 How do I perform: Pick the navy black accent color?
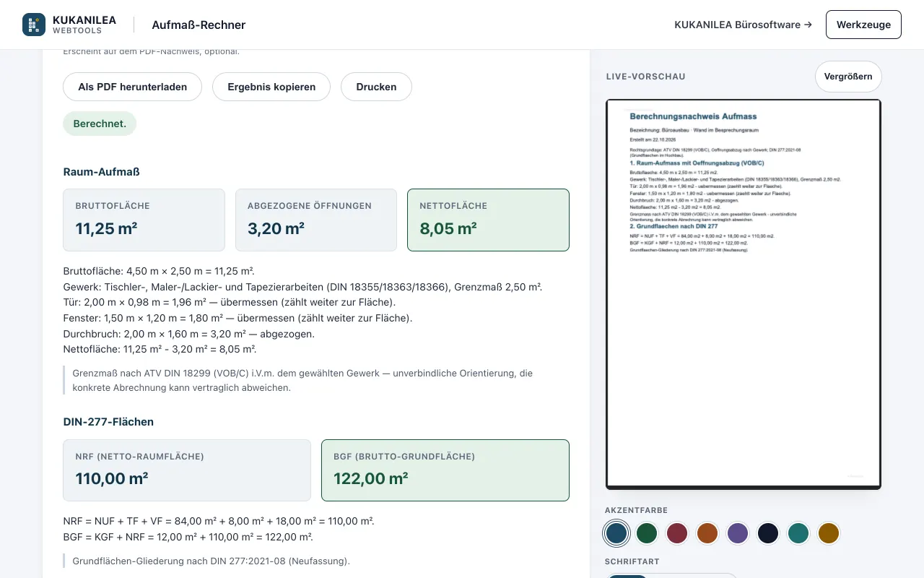[x=767, y=533]
